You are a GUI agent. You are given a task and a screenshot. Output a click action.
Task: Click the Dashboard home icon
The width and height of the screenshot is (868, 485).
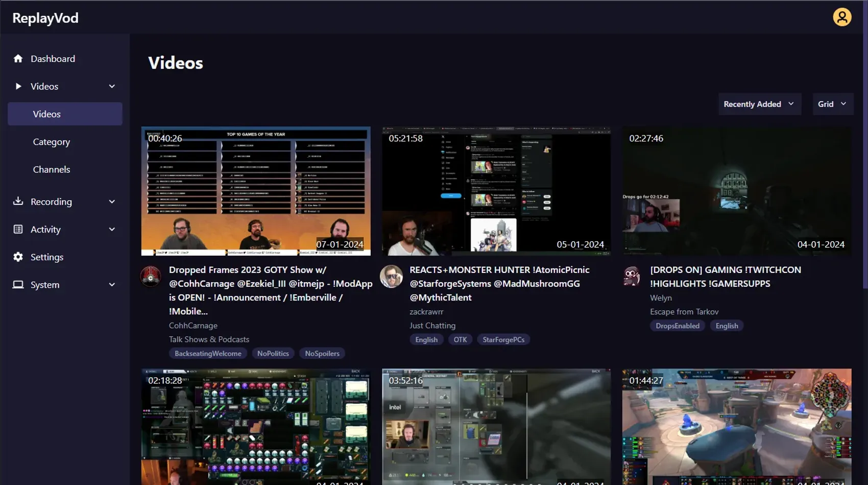[x=18, y=59]
